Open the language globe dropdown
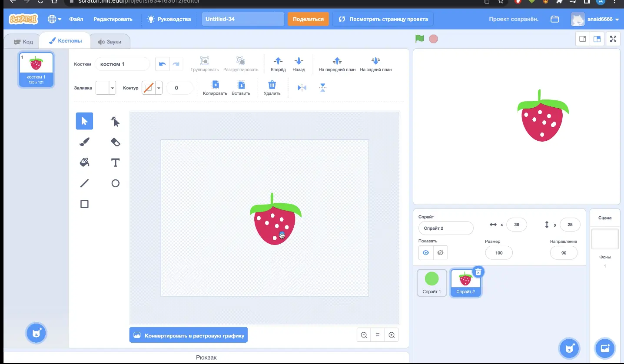Viewport: 624px width, 364px height. 54,19
